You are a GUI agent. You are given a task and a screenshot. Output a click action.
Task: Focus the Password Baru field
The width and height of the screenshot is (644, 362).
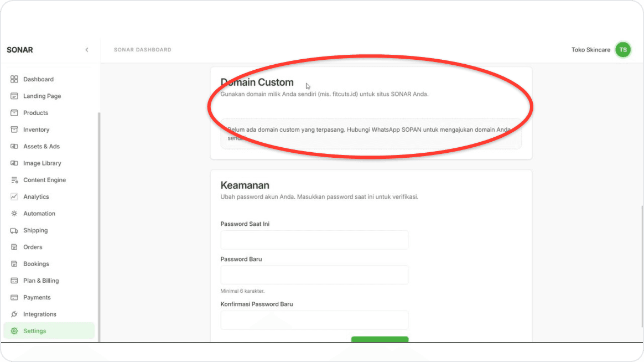point(314,275)
